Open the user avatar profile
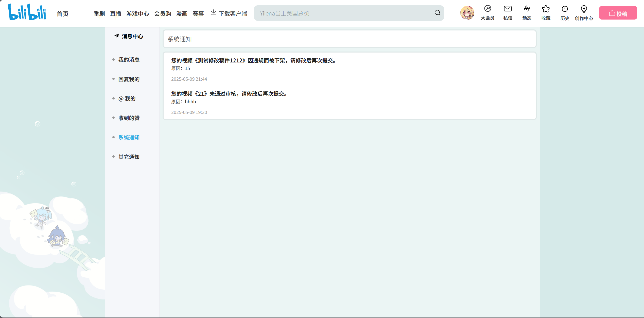 (x=467, y=13)
